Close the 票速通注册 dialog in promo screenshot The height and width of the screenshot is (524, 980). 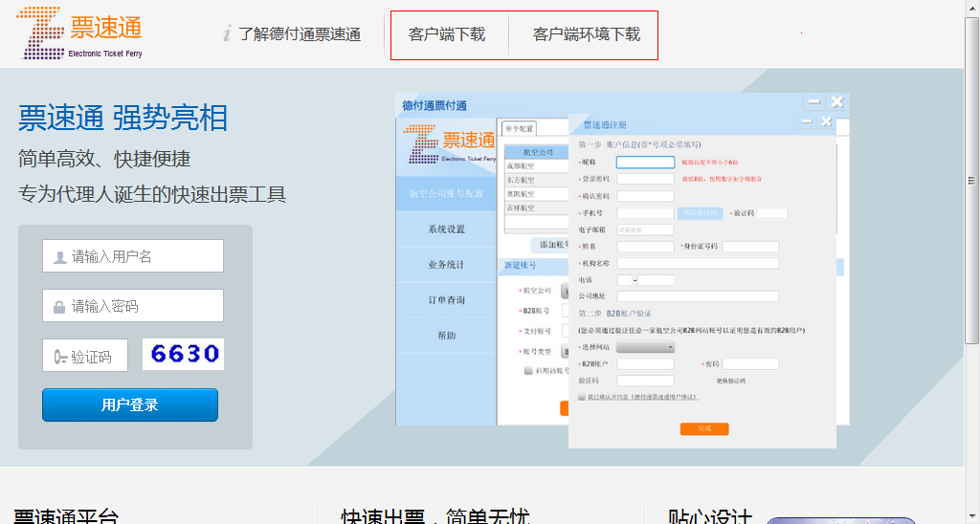(x=826, y=121)
